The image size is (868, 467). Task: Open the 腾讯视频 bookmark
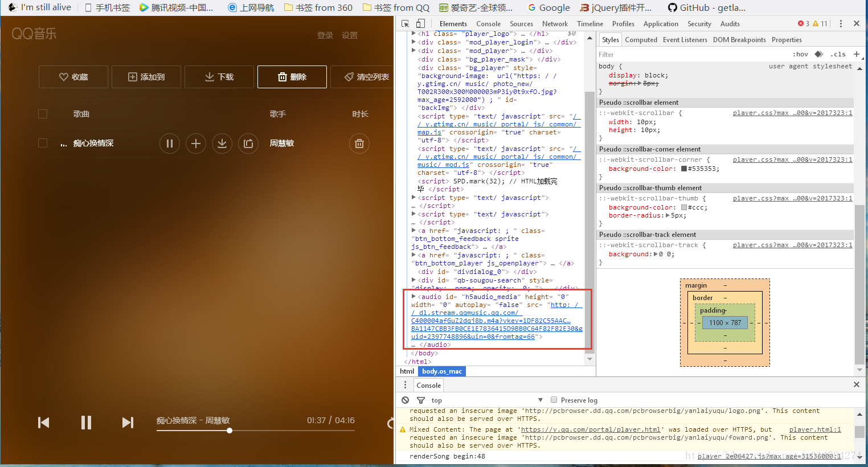click(177, 7)
